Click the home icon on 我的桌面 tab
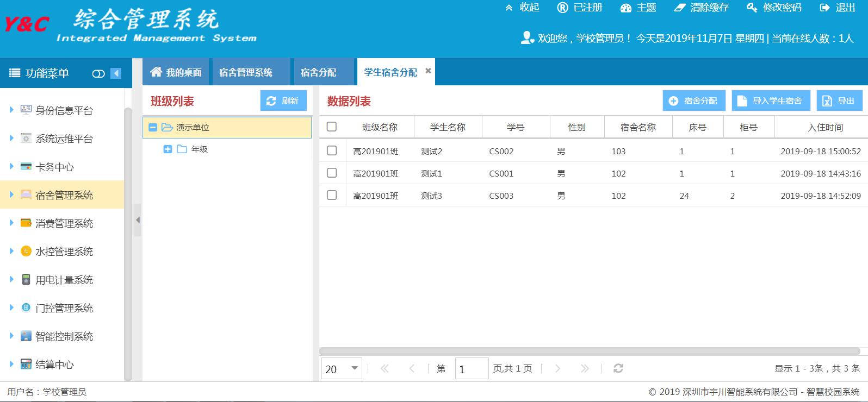868x402 pixels. [156, 72]
